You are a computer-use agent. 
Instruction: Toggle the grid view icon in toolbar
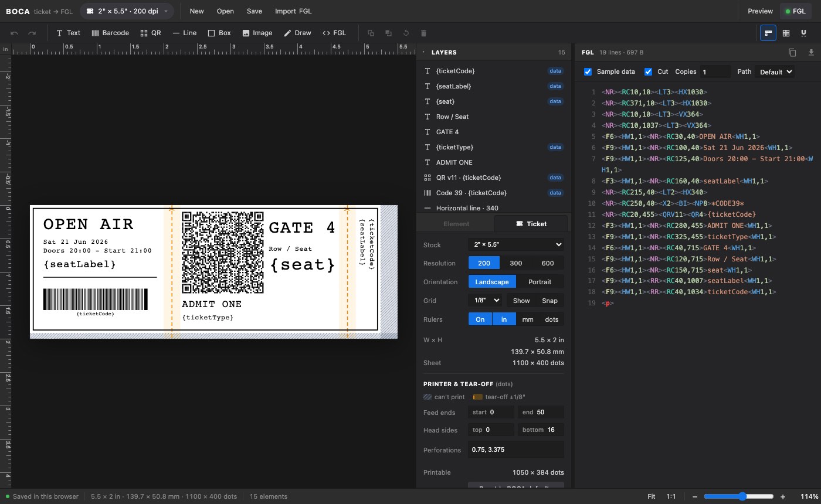click(x=786, y=33)
